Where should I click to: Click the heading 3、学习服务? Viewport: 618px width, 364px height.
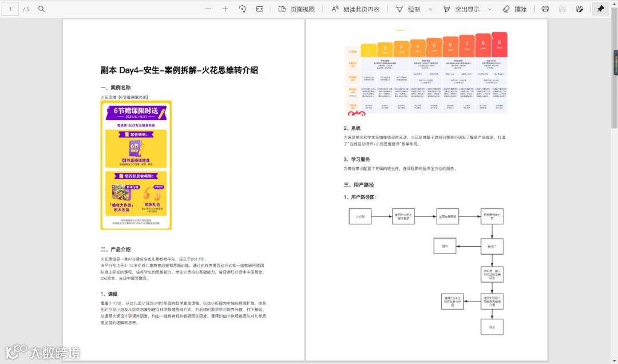click(x=356, y=159)
